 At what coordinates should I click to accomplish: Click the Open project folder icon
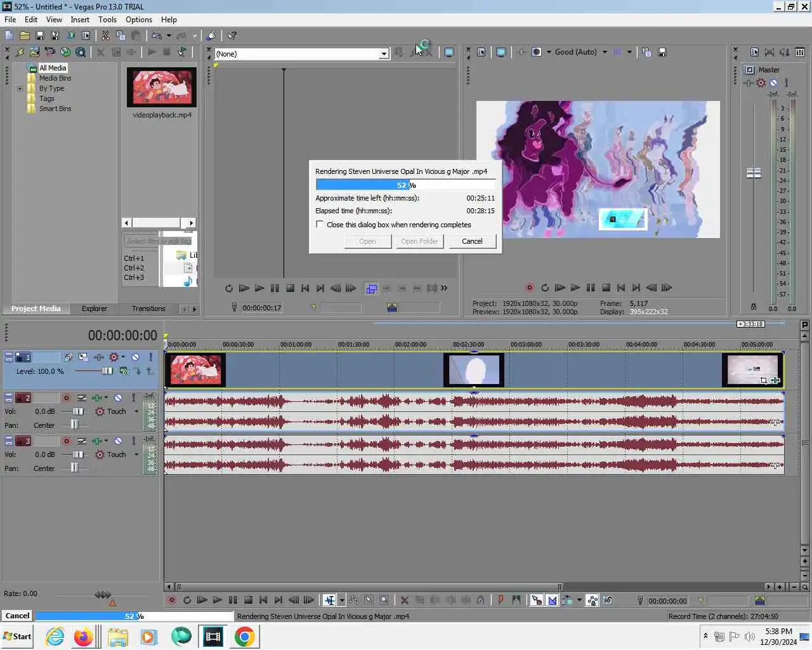coord(24,36)
